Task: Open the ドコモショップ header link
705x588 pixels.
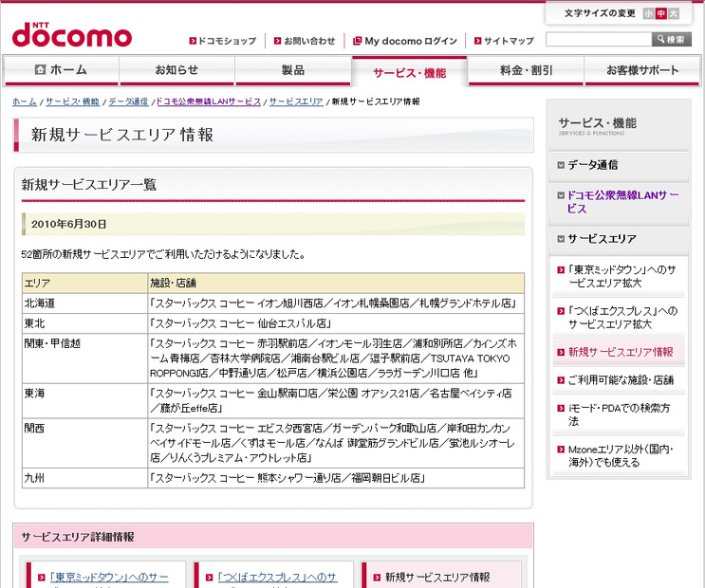Action: pyautogui.click(x=227, y=41)
